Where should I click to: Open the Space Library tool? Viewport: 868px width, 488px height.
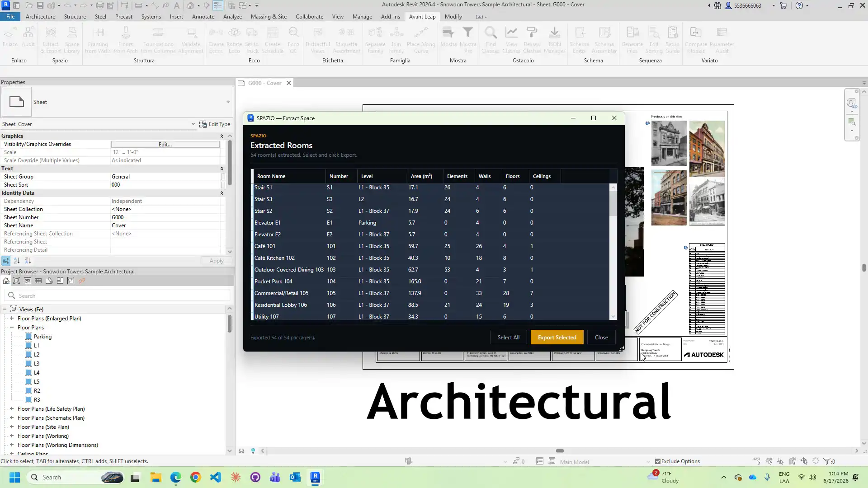pos(72,40)
